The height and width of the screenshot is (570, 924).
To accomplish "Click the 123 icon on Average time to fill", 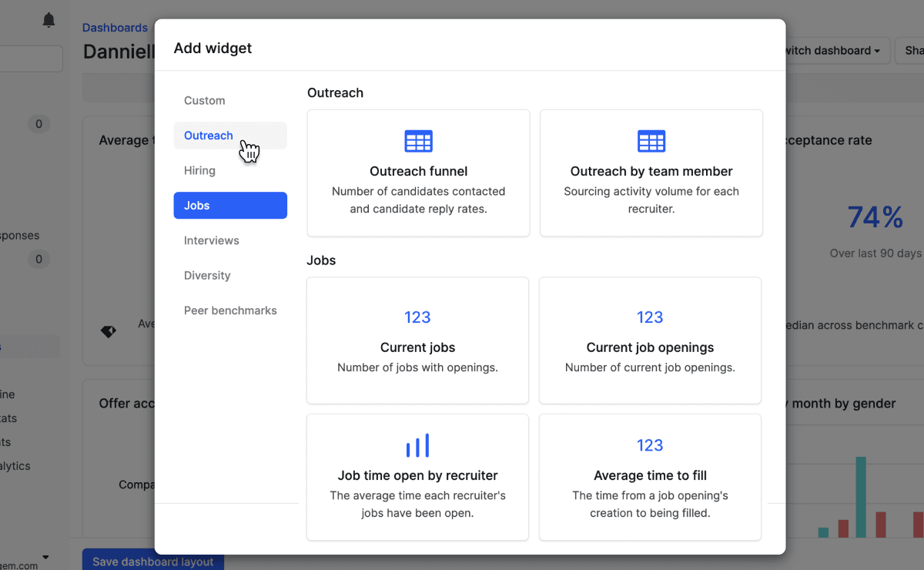I will coord(650,445).
